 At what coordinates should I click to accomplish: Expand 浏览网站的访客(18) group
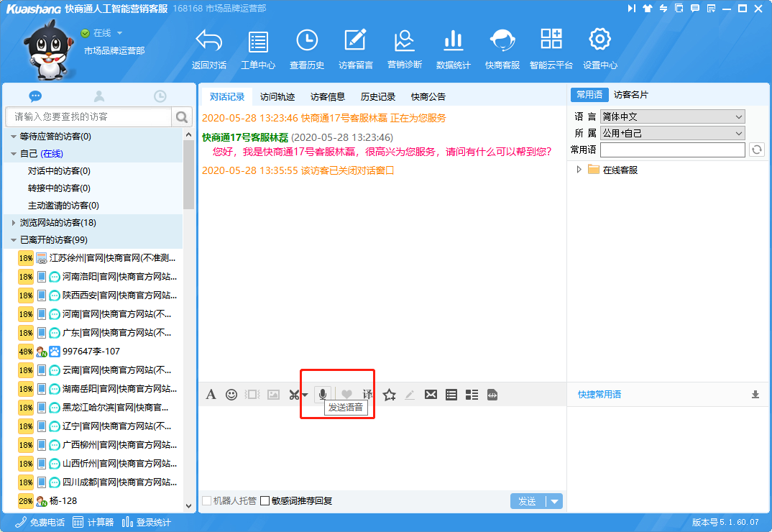(x=14, y=223)
